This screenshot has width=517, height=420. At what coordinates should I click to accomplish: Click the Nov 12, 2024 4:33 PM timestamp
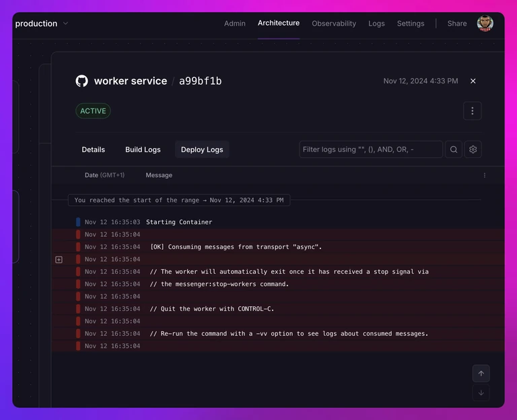tap(420, 81)
